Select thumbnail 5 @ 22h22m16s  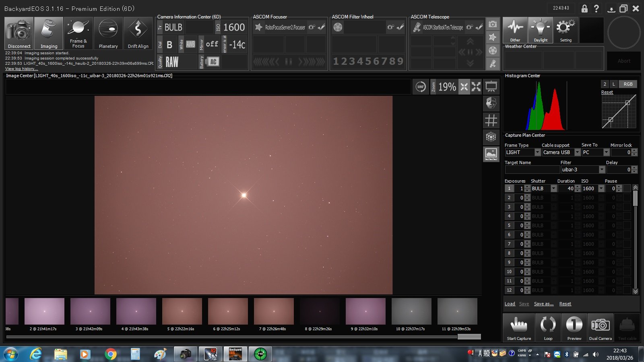pos(182,311)
